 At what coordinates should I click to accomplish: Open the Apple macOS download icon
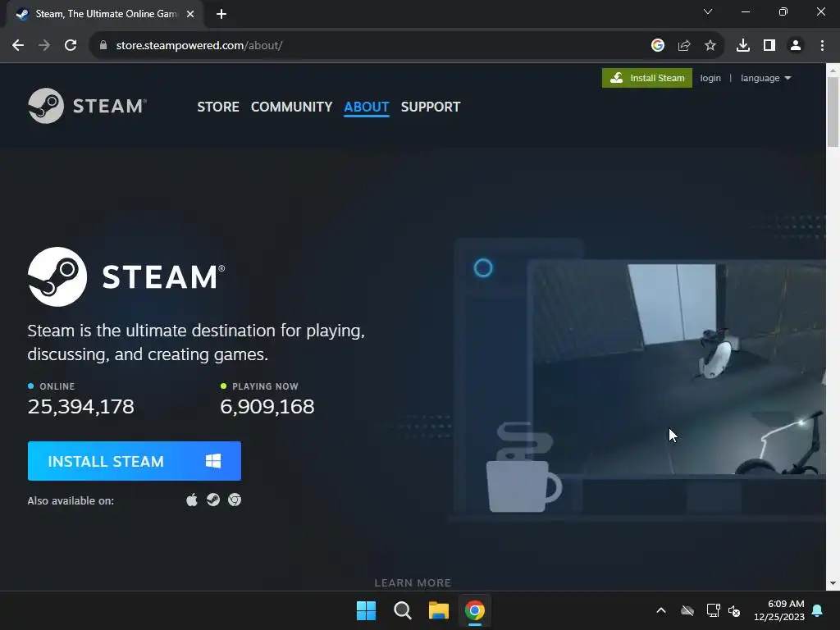(x=192, y=500)
